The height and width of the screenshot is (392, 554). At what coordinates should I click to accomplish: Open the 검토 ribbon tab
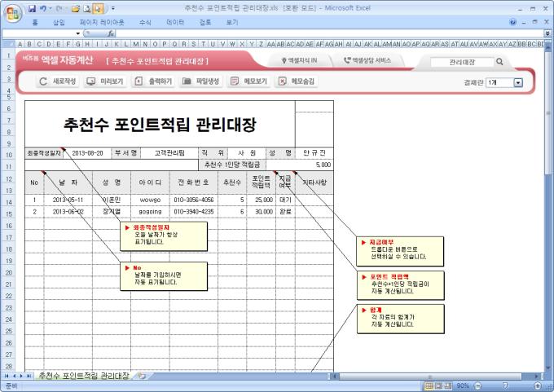point(205,22)
